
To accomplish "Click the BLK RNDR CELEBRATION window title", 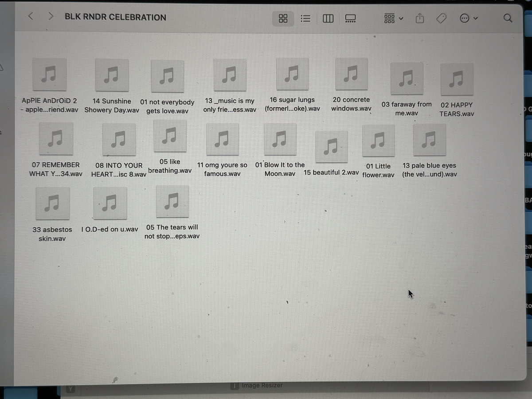I will (115, 17).
